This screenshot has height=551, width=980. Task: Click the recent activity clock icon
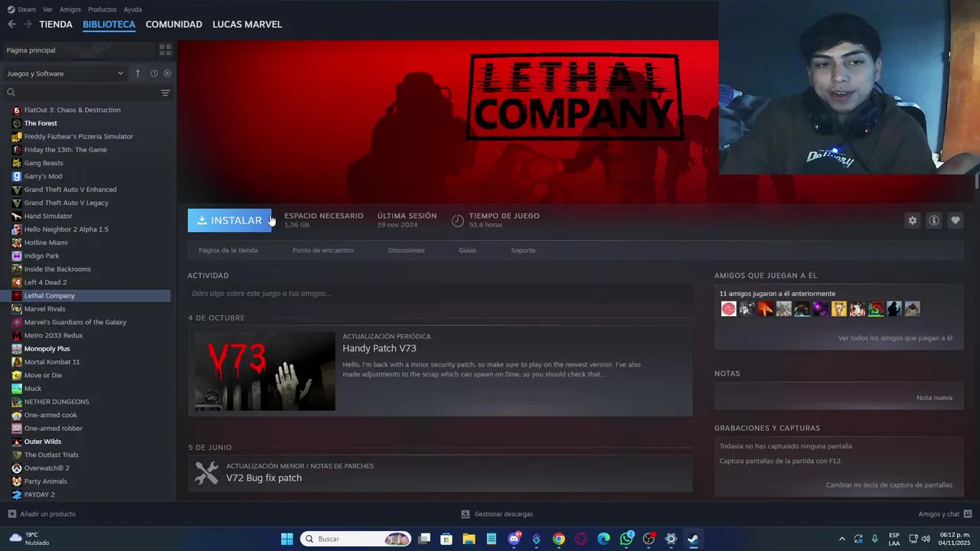tap(154, 73)
